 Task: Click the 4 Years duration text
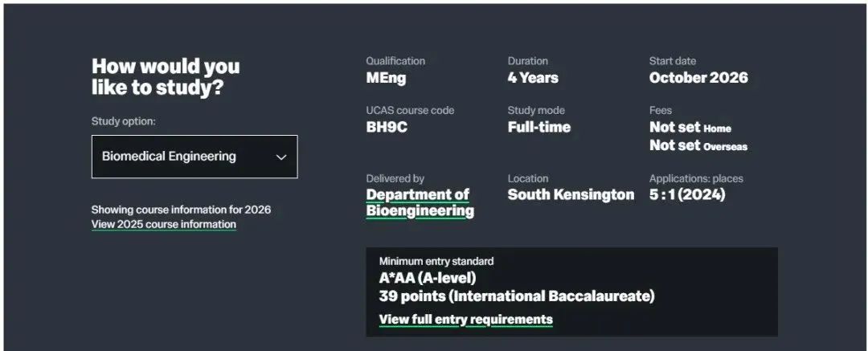(x=533, y=77)
